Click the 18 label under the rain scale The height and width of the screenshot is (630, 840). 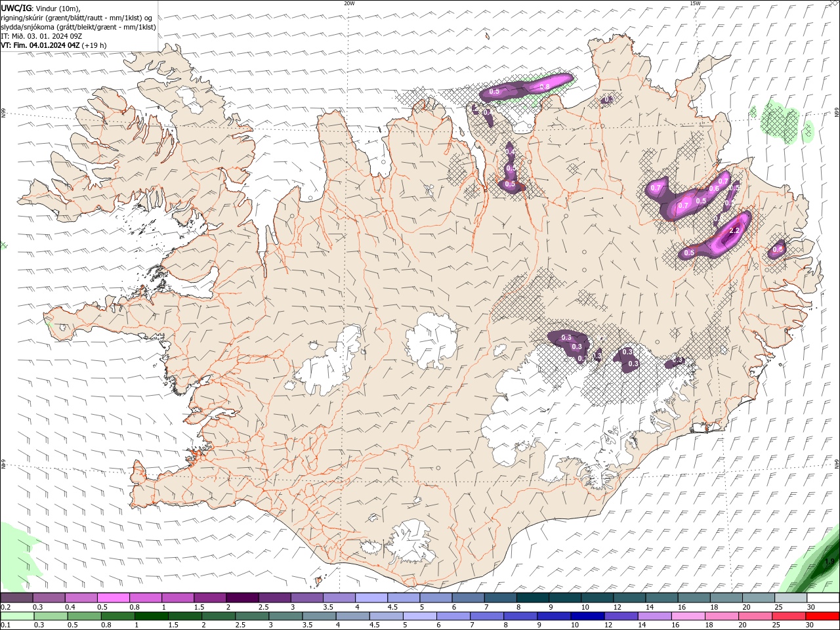[x=709, y=625]
